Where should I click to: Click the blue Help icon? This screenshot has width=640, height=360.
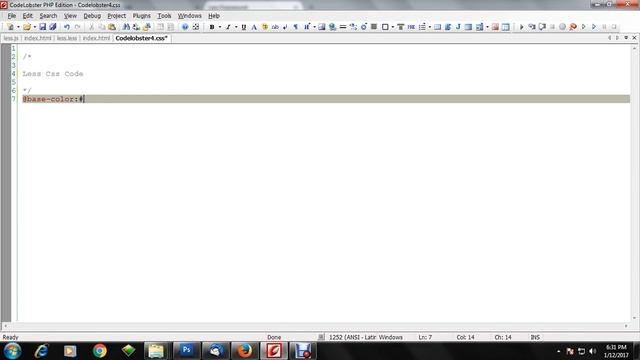click(185, 27)
